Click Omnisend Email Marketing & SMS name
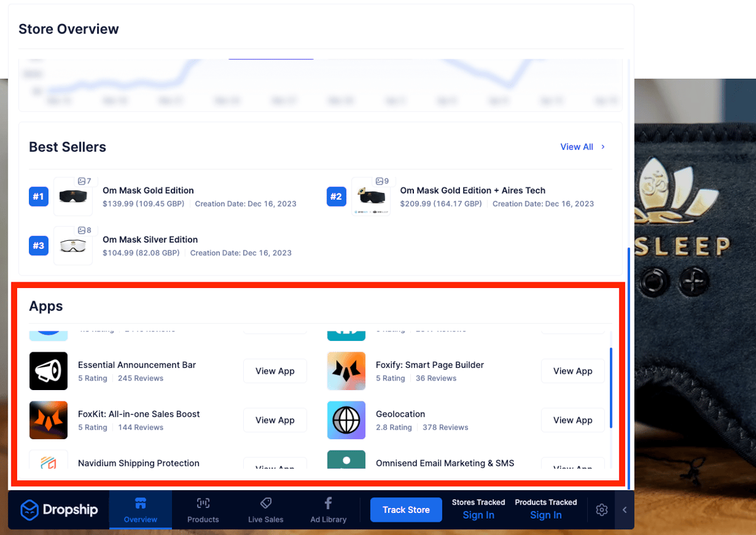 445,463
